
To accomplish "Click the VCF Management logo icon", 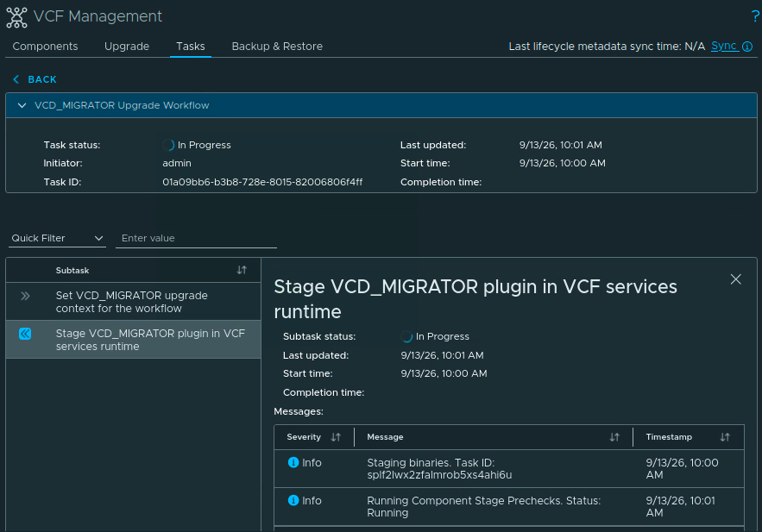I will click(x=16, y=17).
